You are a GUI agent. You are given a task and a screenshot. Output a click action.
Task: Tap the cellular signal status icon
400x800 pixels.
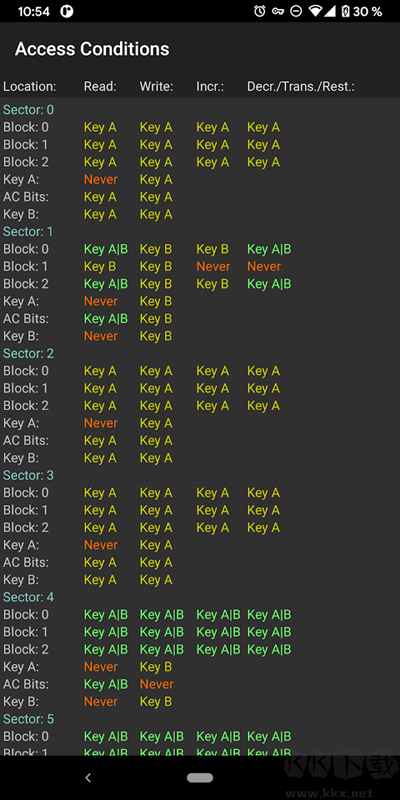click(331, 11)
